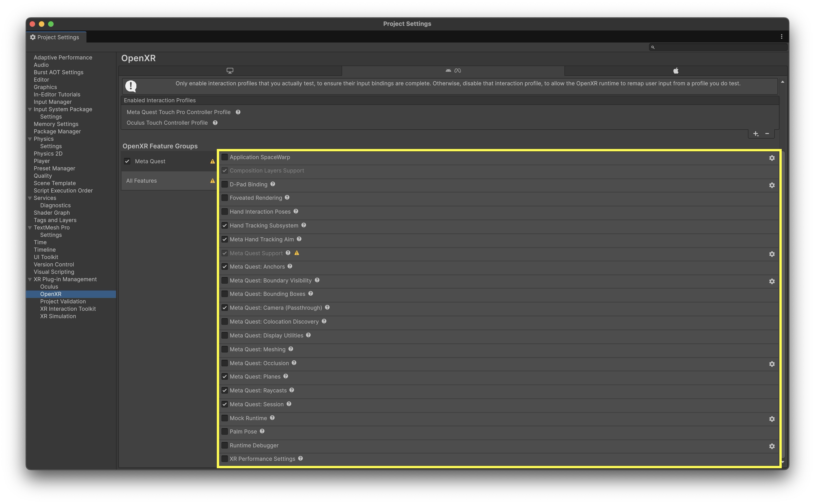
Task: Switch to the Apple platform tab
Action: click(676, 71)
